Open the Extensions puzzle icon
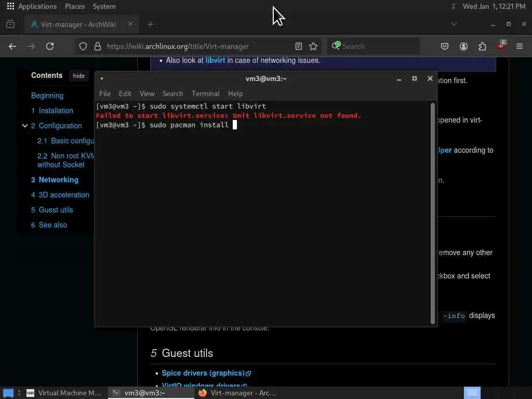The width and height of the screenshot is (532, 399). click(x=482, y=46)
